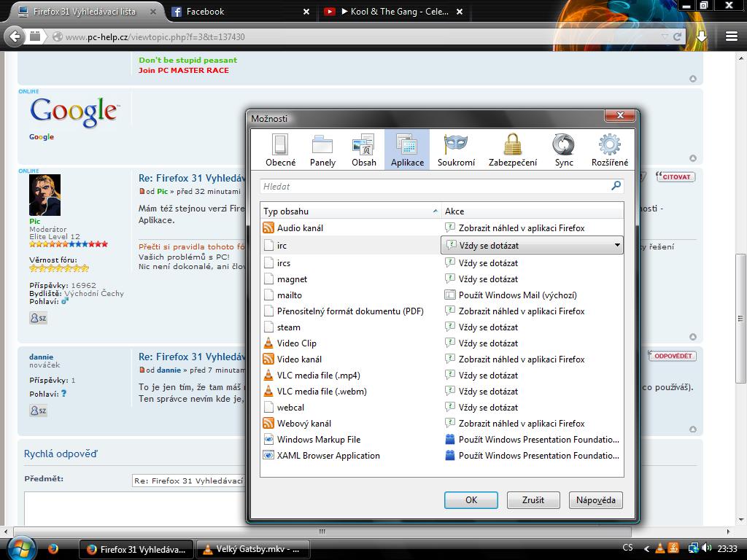Sort by Akce column header
This screenshot has height=560, width=747.
[x=533, y=211]
